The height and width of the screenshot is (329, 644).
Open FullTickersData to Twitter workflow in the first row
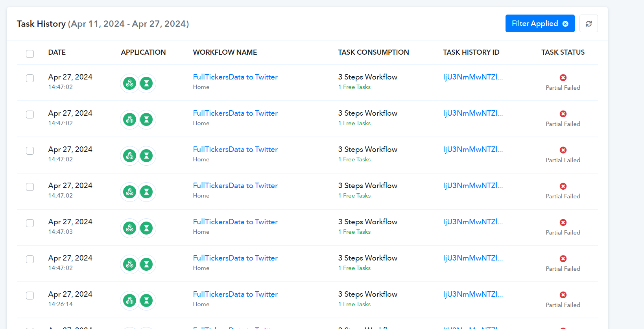pyautogui.click(x=235, y=77)
